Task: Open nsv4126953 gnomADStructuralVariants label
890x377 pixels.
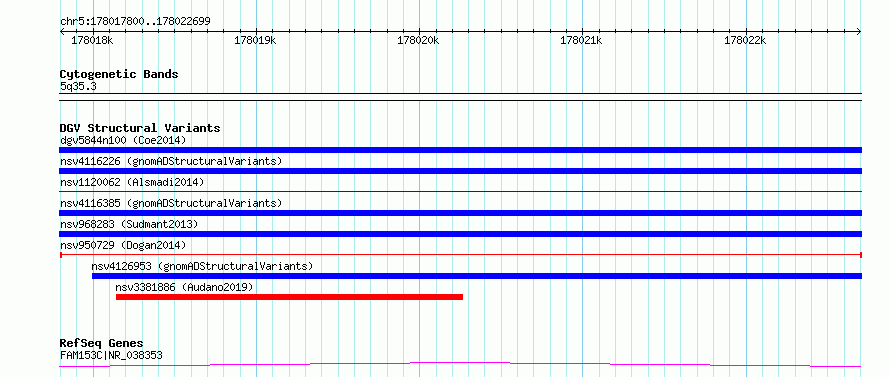Action: point(202,266)
